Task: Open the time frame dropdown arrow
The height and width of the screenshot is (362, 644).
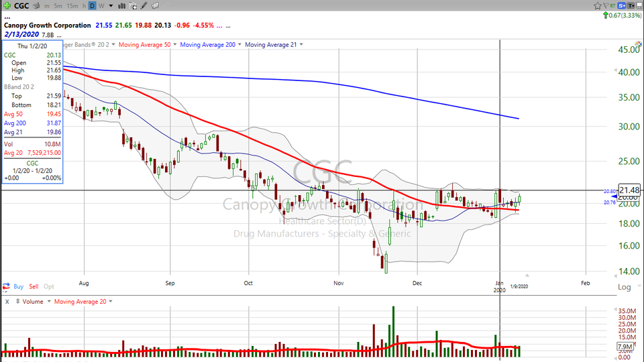Action: pyautogui.click(x=111, y=6)
